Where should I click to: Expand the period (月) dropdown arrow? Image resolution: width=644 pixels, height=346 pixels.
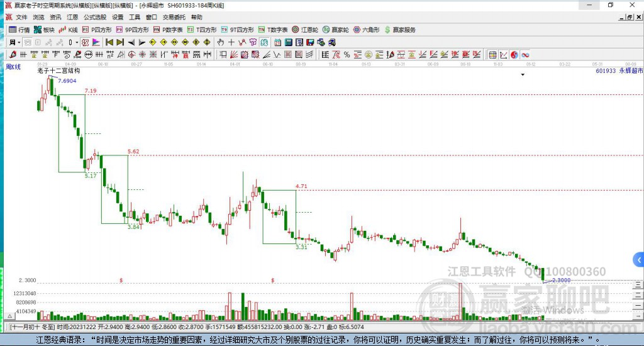[19, 42]
